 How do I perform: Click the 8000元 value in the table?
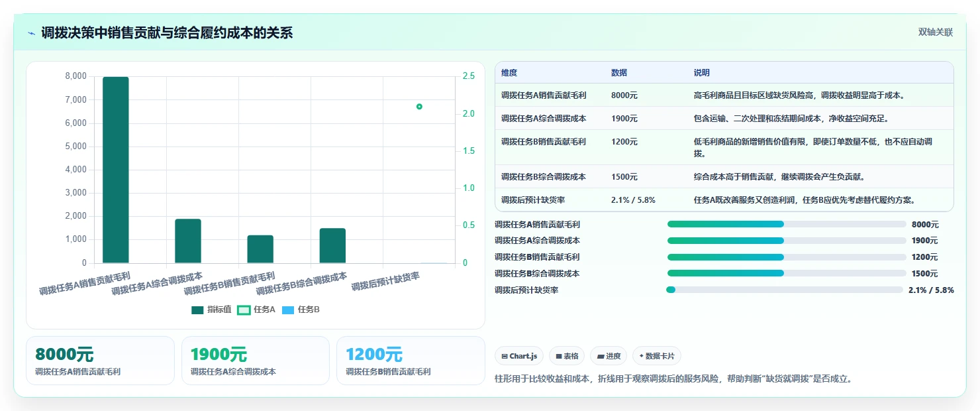[x=624, y=95]
